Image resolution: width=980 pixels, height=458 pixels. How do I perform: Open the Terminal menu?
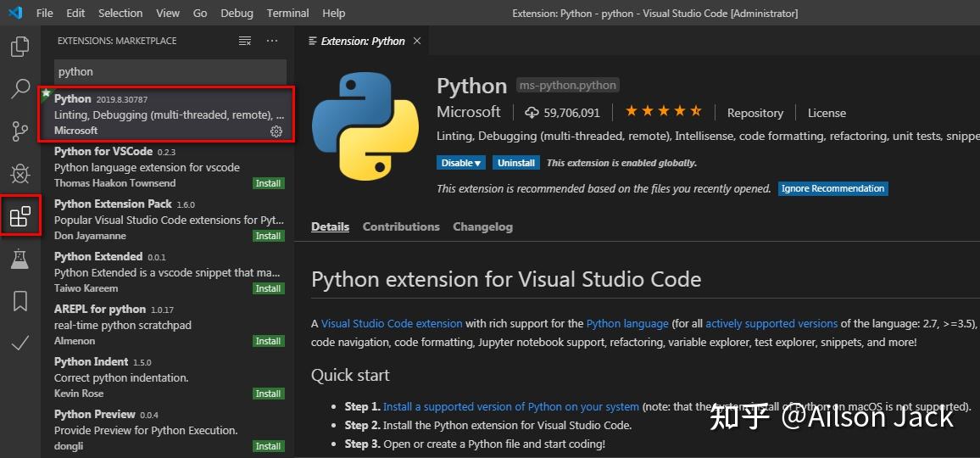tap(286, 13)
